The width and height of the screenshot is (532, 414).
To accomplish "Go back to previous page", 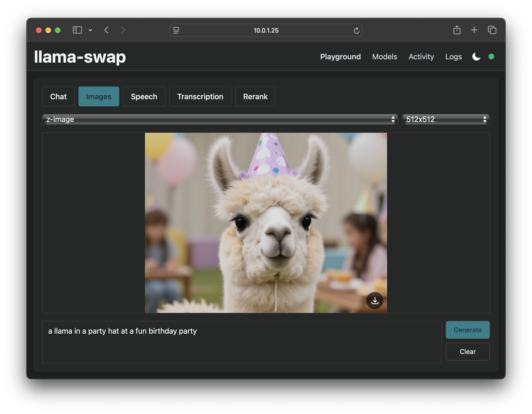I will (x=106, y=30).
